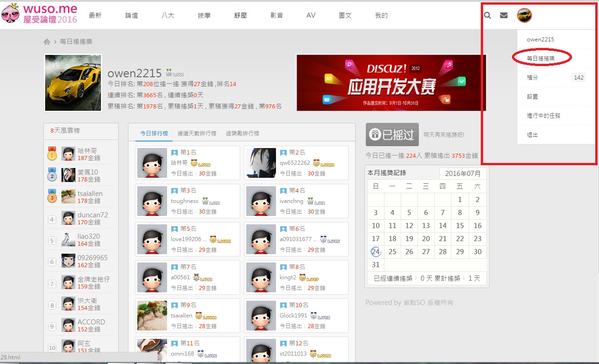Open the 2016年07月 month selector
Image resolution: width=599 pixels, height=364 pixels.
463,174
